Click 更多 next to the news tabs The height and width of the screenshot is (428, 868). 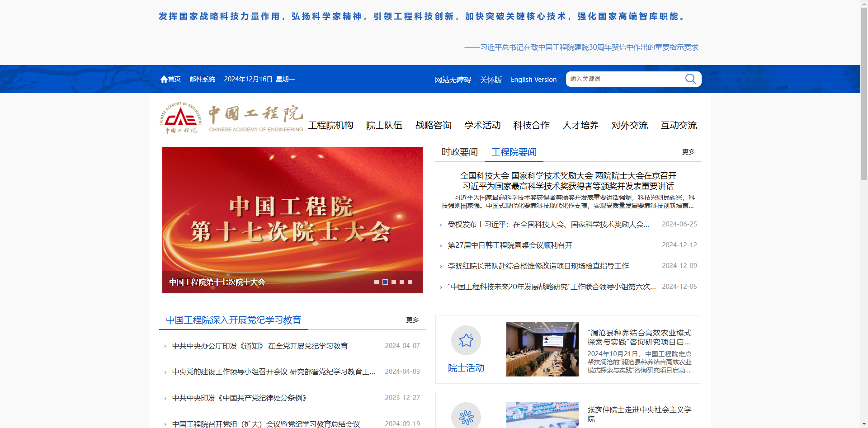688,152
